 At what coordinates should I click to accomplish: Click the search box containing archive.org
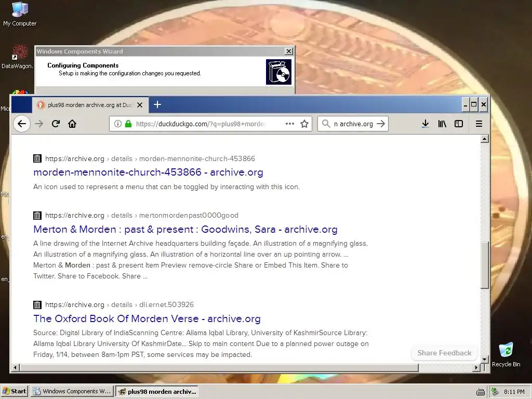tap(353, 124)
